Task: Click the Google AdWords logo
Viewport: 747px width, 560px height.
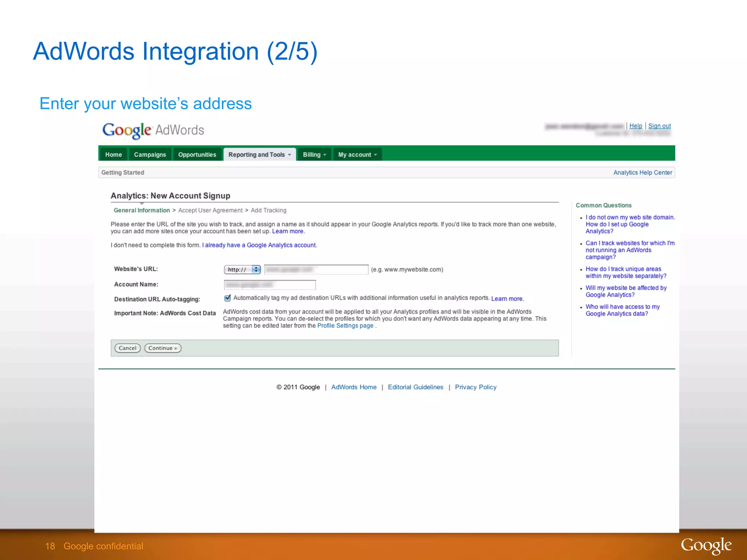Action: [x=153, y=130]
